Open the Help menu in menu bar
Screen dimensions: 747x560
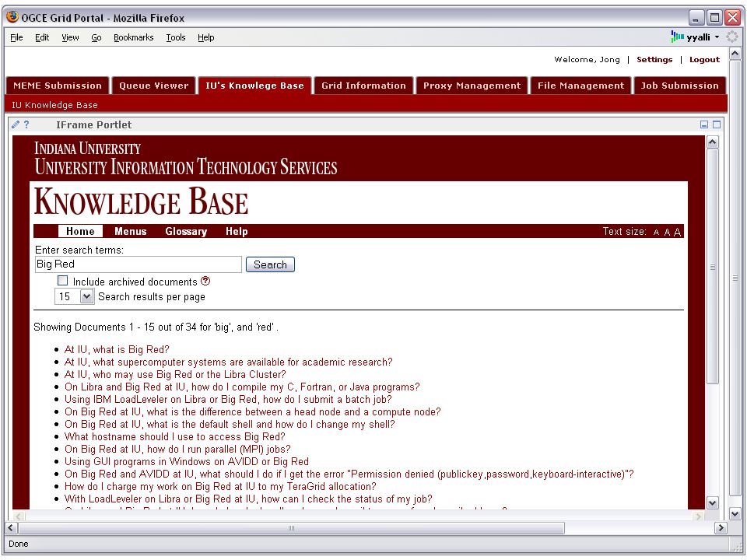[x=205, y=37]
